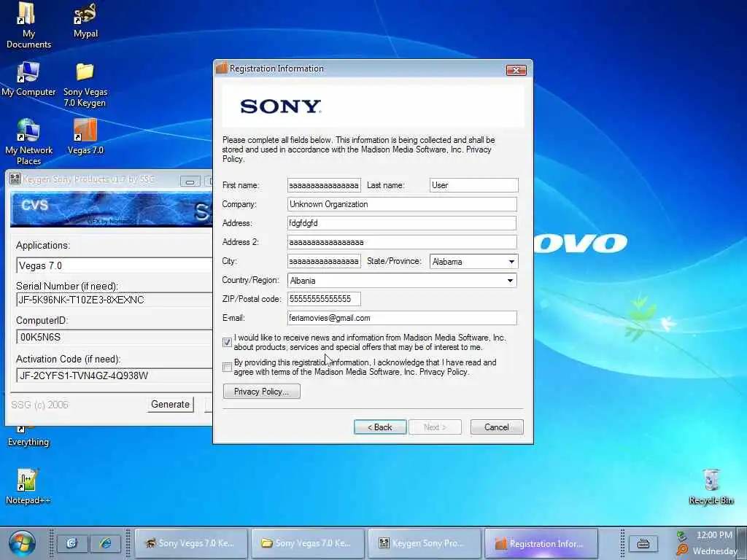Click the 12:00 PM taskbar clock
Screen dimensions: 747x560
pos(714,535)
